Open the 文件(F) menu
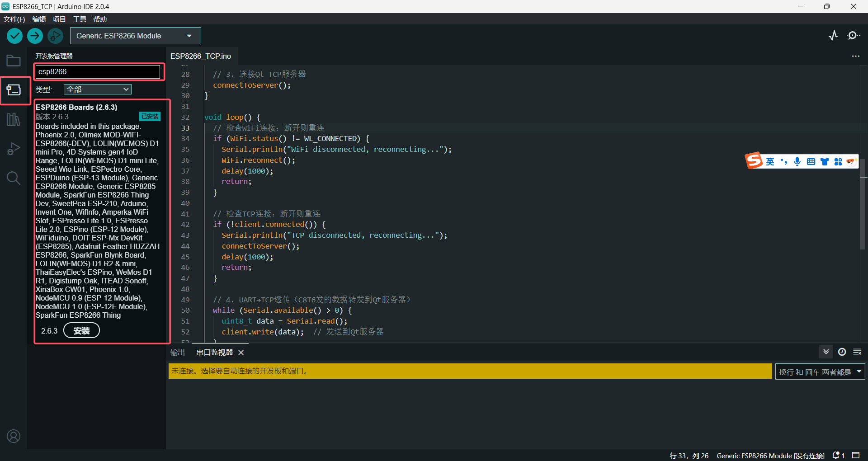 pyautogui.click(x=14, y=19)
